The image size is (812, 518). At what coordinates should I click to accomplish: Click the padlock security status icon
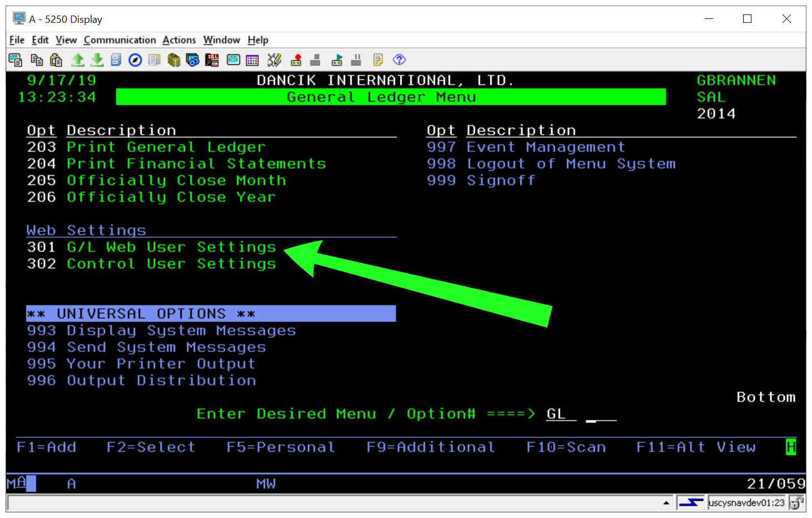point(798,503)
